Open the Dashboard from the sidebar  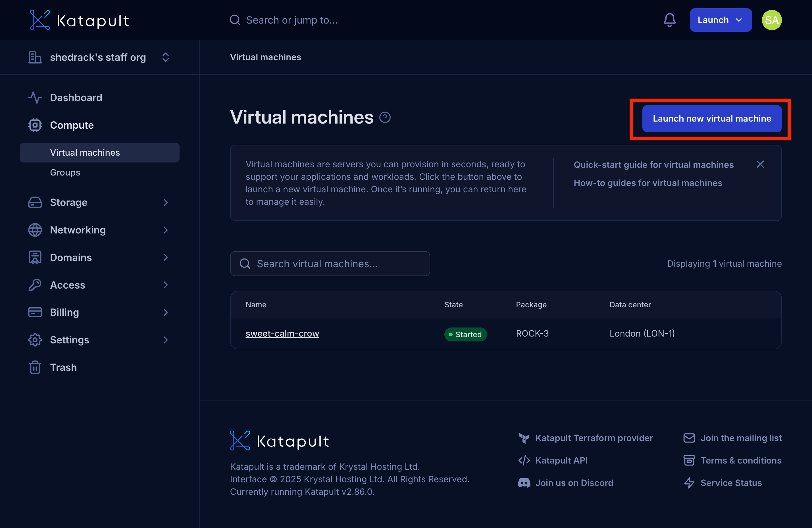[76, 97]
